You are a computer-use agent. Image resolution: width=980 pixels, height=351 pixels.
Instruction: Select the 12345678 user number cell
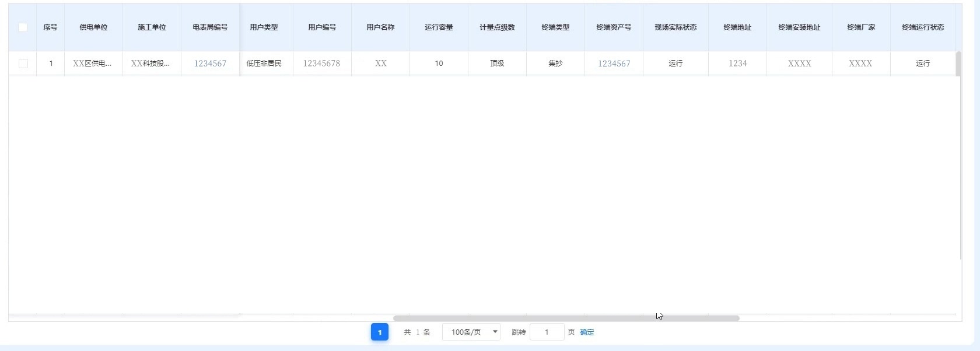click(321, 64)
